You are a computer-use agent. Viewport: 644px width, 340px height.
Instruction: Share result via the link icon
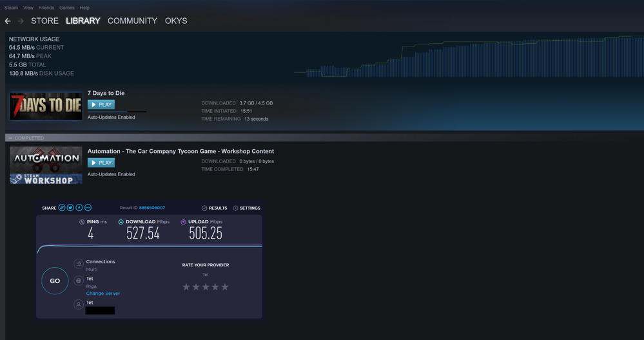pos(62,208)
